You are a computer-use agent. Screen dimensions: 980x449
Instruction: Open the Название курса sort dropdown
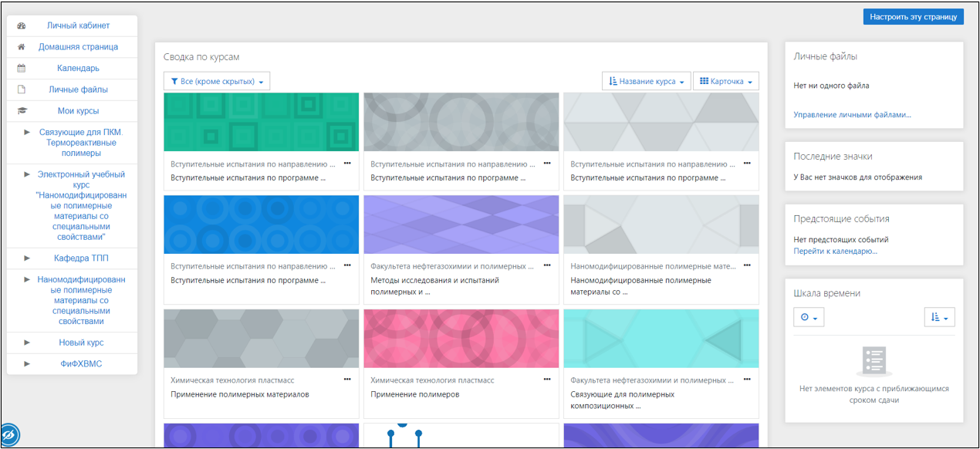click(x=646, y=81)
